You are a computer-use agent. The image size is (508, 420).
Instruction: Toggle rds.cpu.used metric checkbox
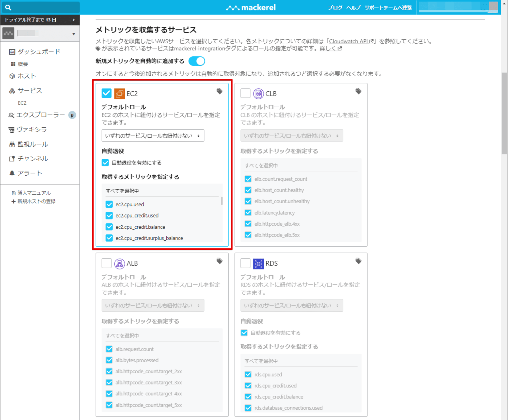248,374
